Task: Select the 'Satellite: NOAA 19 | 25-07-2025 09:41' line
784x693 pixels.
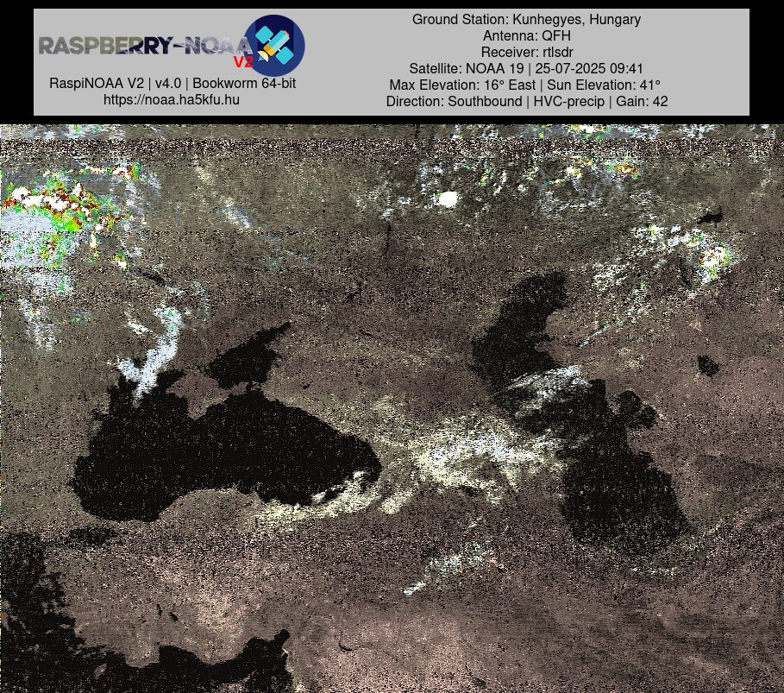Action: (x=526, y=68)
